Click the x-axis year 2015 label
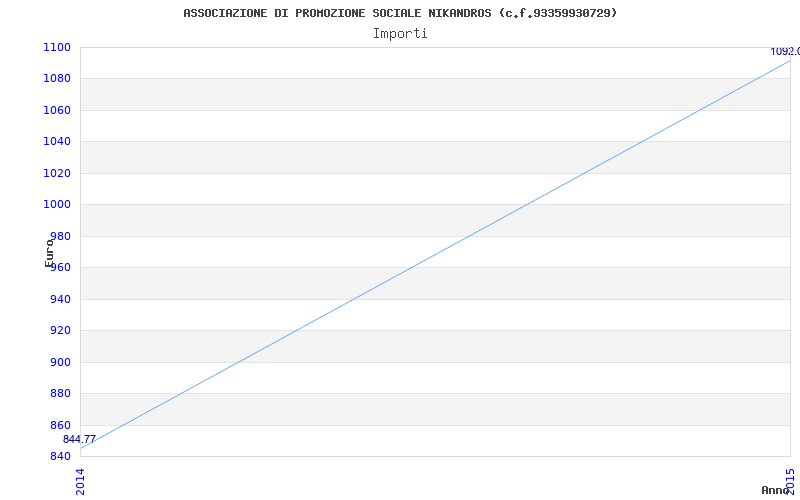The width and height of the screenshot is (800, 500). point(790,482)
